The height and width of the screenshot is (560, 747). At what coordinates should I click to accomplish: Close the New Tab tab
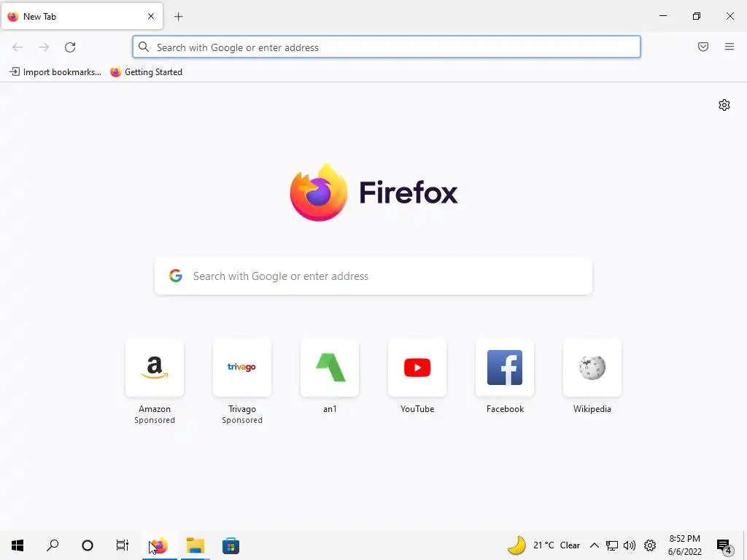pos(151,16)
